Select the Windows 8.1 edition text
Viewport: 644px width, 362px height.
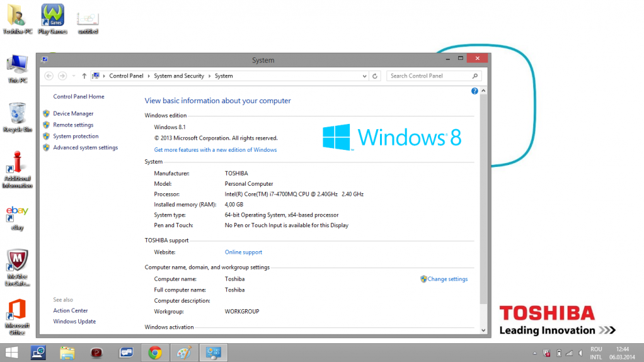[x=170, y=127]
